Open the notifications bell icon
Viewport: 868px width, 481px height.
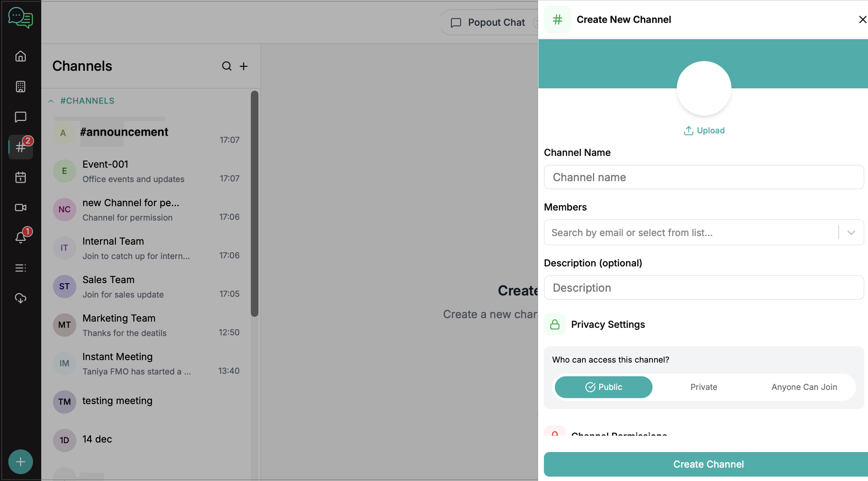(x=21, y=237)
